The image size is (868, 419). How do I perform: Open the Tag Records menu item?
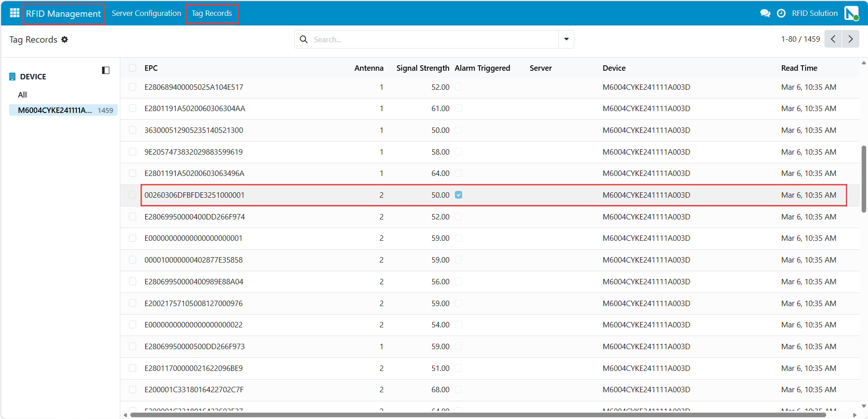[212, 13]
